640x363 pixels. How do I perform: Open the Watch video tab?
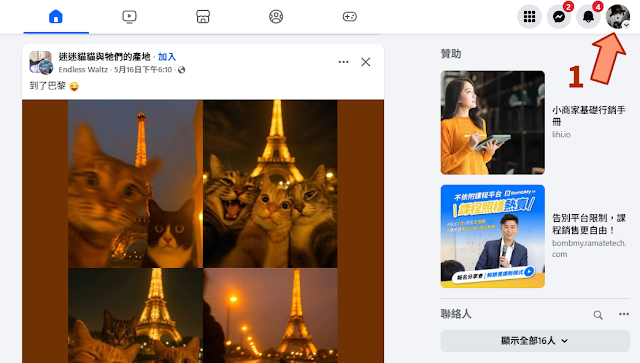tap(129, 17)
